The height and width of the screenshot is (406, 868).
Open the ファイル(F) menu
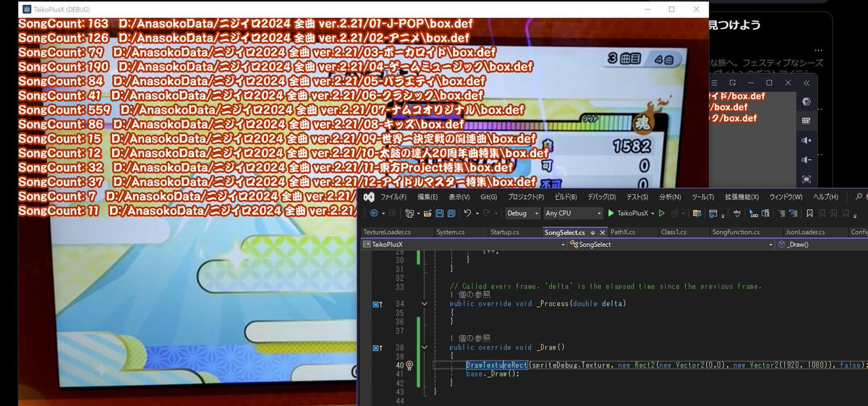[x=393, y=196]
